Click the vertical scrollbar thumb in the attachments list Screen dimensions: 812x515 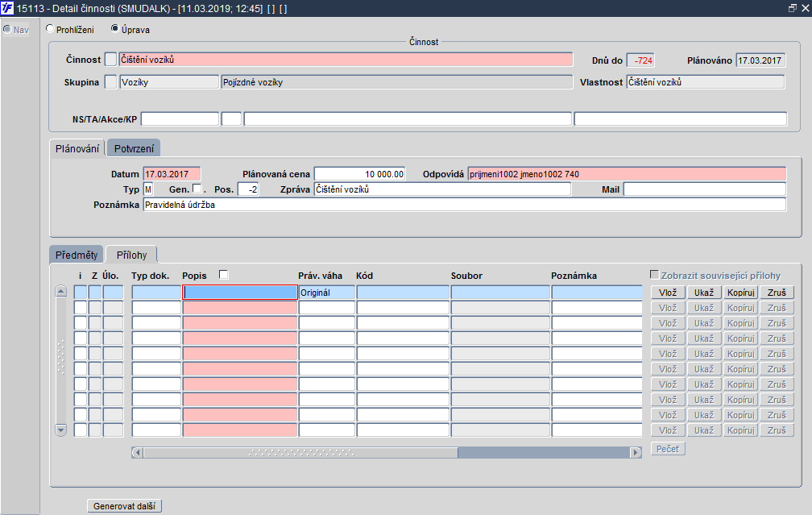[x=61, y=358]
